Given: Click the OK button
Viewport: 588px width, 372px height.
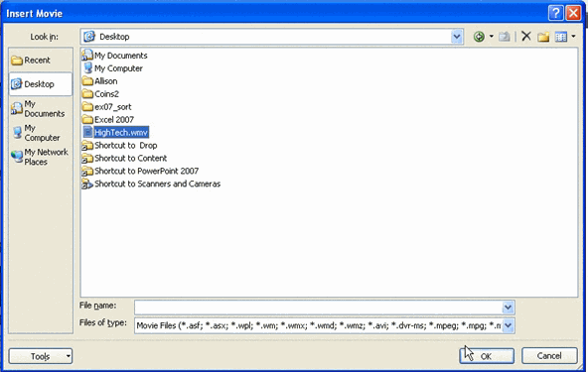Looking at the screenshot, I should pyautogui.click(x=487, y=356).
